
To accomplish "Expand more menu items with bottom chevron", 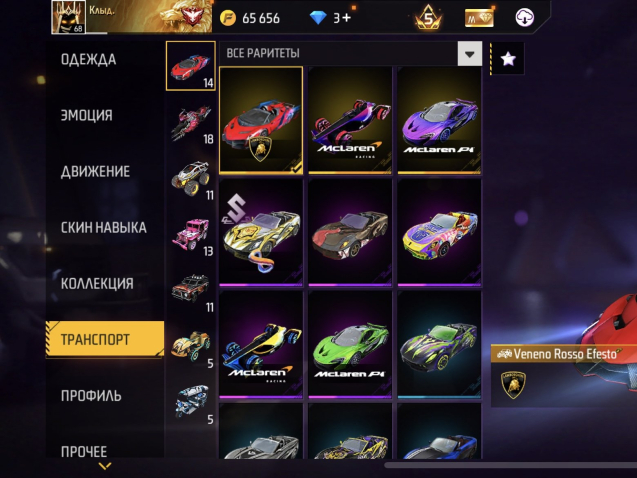I will (x=105, y=466).
